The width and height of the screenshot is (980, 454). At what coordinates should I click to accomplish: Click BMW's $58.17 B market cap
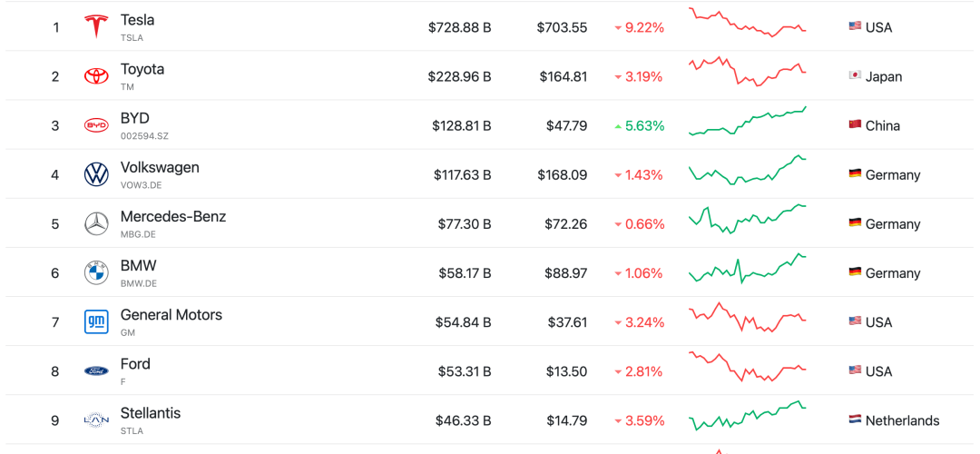(x=465, y=273)
